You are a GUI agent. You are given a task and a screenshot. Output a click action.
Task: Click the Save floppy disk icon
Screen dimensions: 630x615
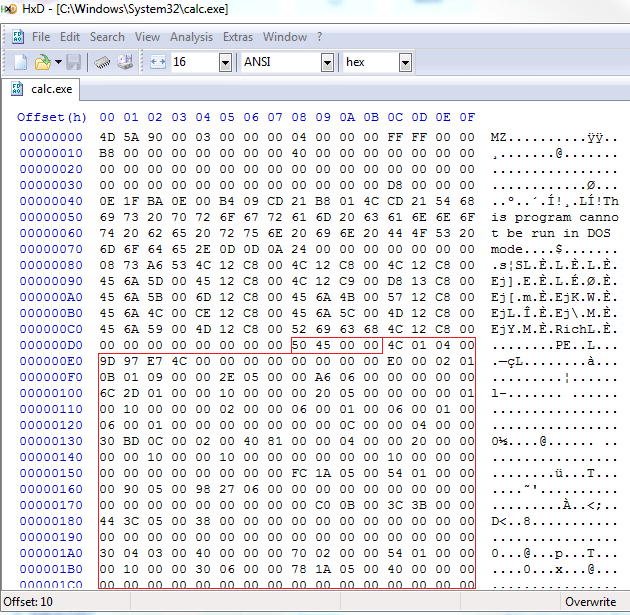[x=74, y=62]
